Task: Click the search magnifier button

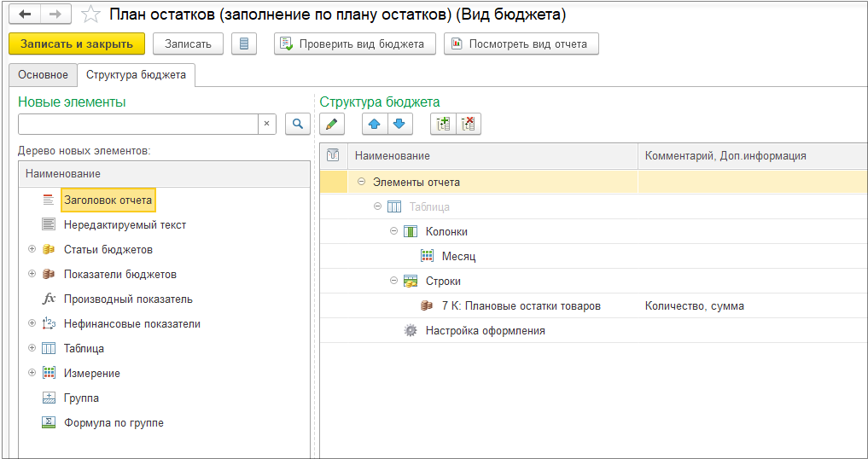Action: tap(297, 124)
